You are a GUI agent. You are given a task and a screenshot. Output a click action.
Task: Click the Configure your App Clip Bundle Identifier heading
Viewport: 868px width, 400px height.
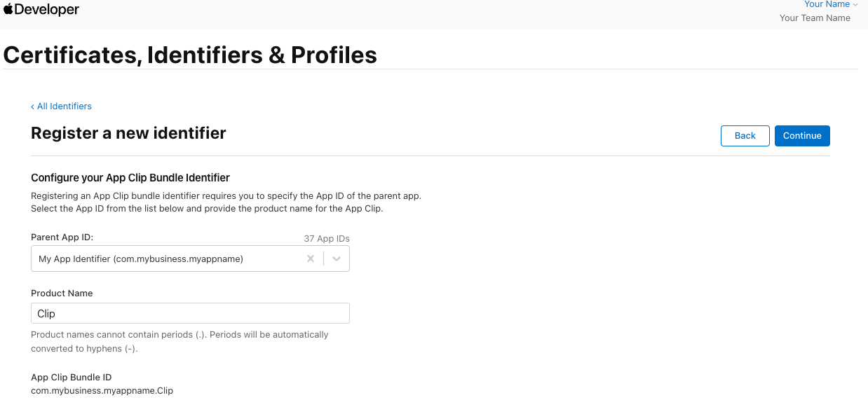click(x=130, y=178)
